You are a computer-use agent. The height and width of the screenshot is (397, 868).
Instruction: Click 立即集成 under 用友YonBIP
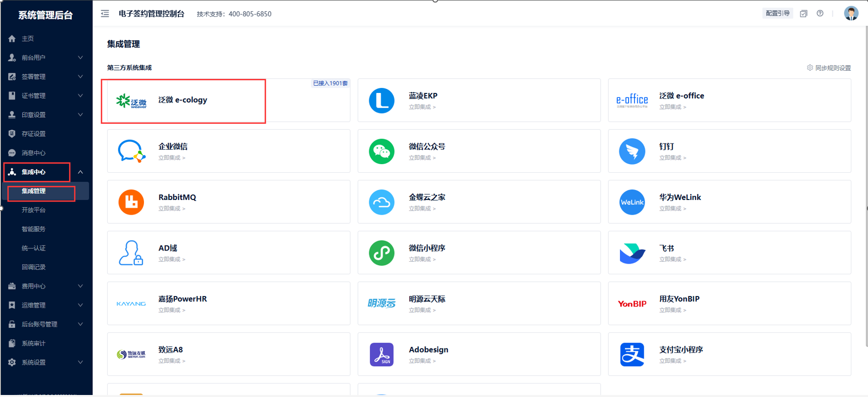pyautogui.click(x=672, y=310)
